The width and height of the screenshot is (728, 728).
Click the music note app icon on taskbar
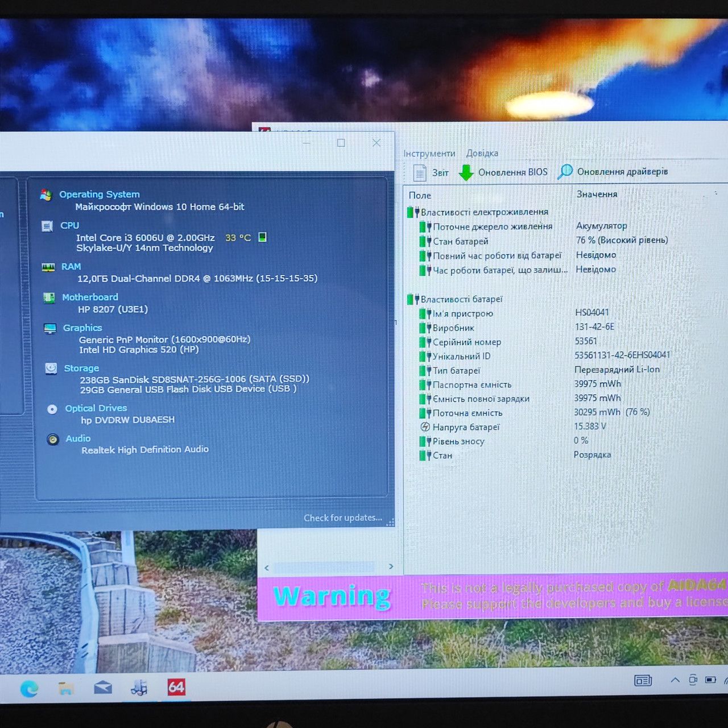[x=139, y=688]
